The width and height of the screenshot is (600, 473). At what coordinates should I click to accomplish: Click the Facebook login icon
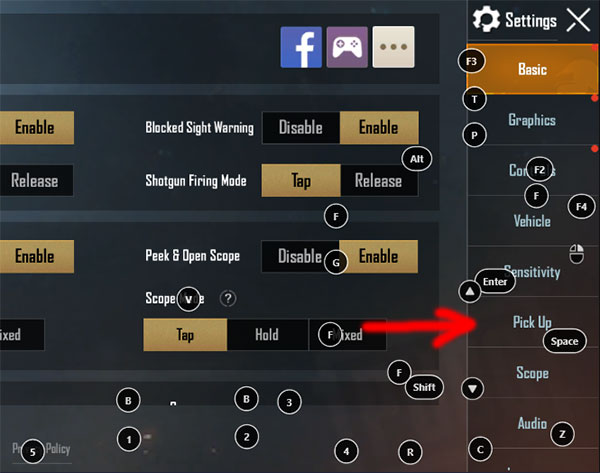(x=301, y=47)
